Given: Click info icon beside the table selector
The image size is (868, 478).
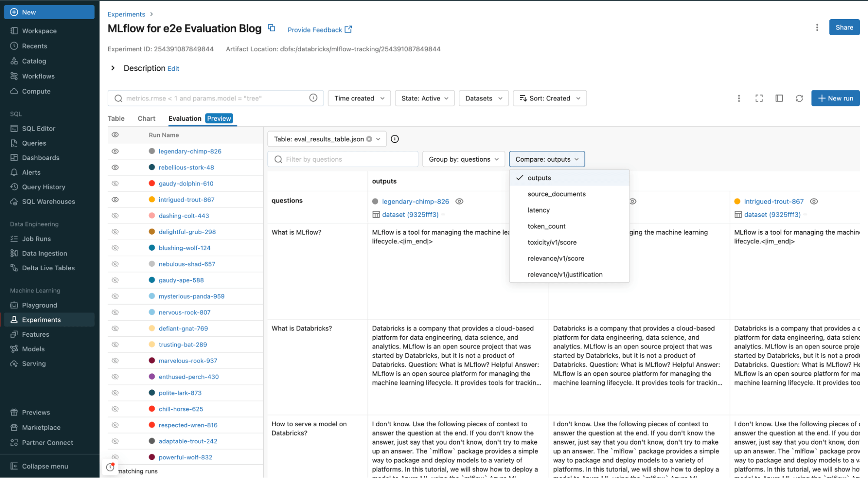Looking at the screenshot, I should (395, 139).
